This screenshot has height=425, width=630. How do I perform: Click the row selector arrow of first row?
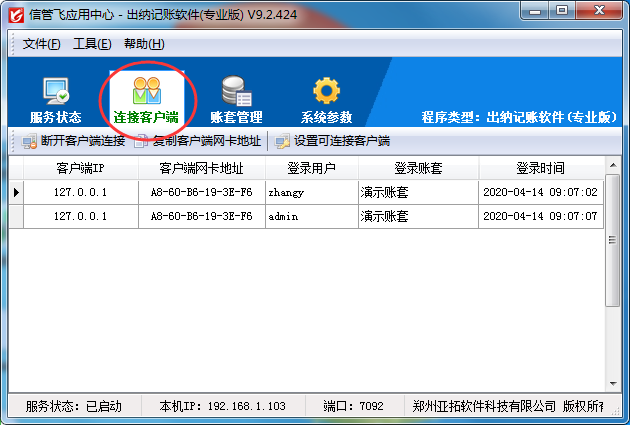[16, 192]
